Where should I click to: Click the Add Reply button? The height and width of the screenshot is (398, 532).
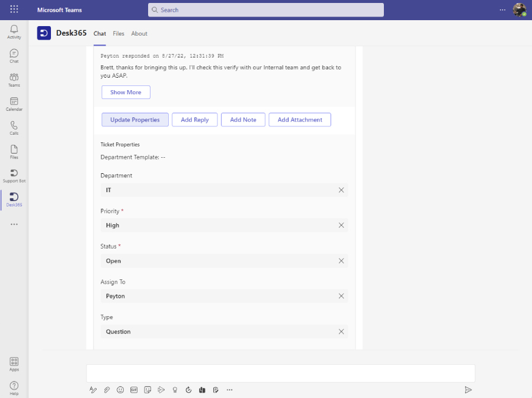[195, 120]
